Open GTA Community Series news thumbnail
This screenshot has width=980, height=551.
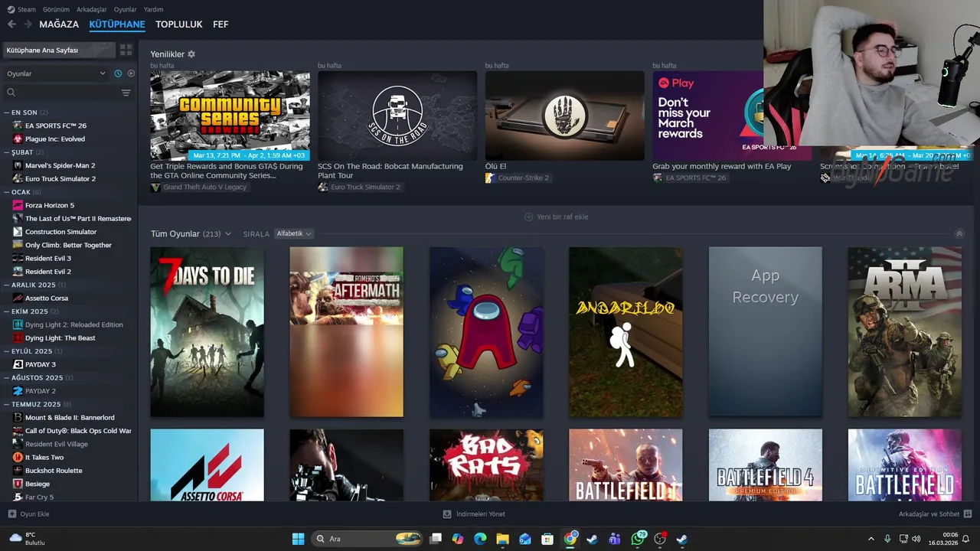click(230, 116)
